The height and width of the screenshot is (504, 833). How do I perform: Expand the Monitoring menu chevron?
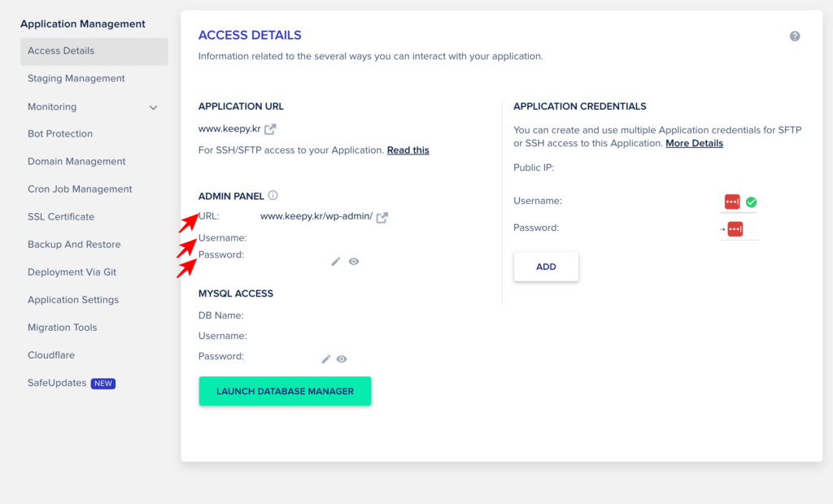coord(153,108)
